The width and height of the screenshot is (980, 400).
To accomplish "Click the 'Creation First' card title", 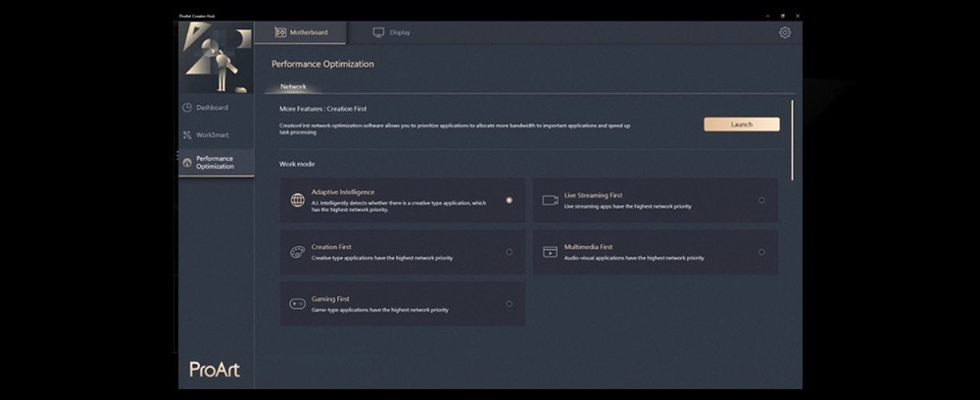I will 331,247.
